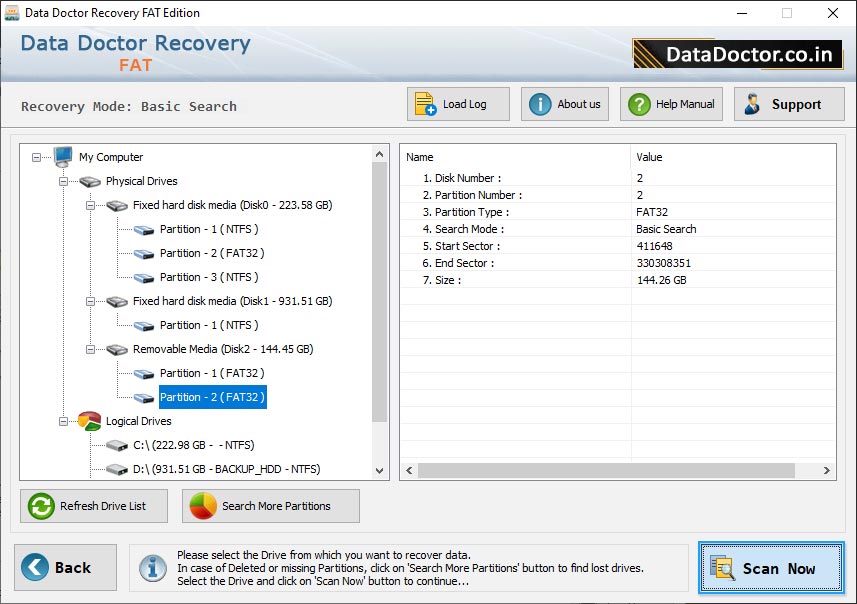The image size is (857, 604).
Task: Collapse the My Computer tree node
Action: click(37, 157)
